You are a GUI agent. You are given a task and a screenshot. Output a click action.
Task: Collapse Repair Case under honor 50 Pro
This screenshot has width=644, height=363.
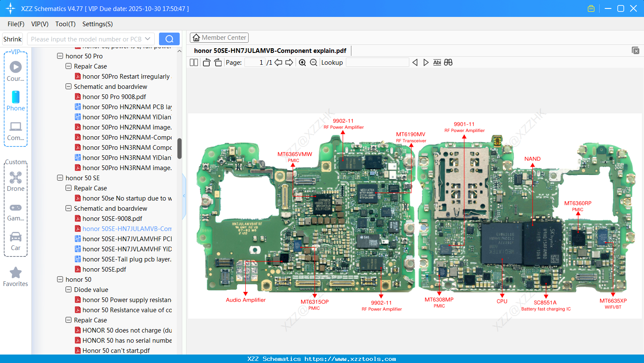(69, 66)
